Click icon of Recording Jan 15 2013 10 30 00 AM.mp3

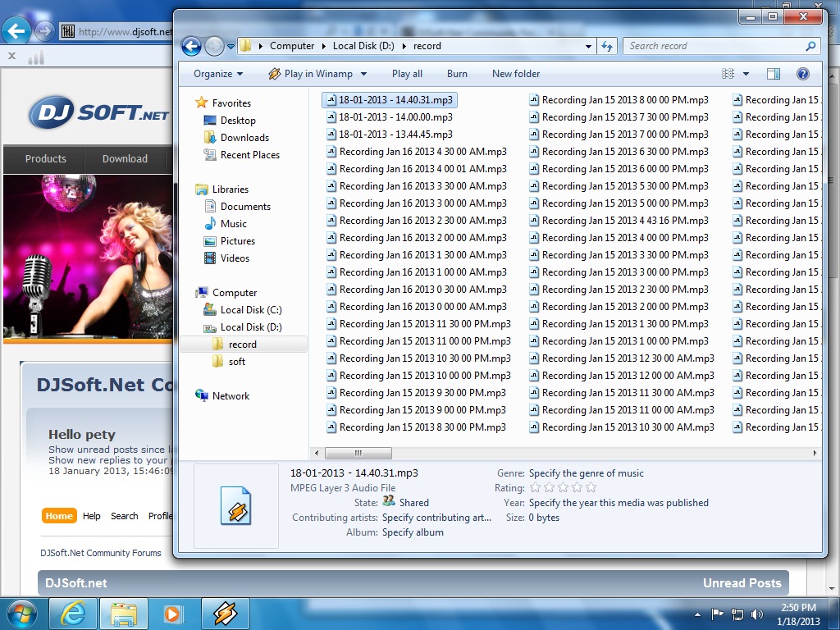534,427
